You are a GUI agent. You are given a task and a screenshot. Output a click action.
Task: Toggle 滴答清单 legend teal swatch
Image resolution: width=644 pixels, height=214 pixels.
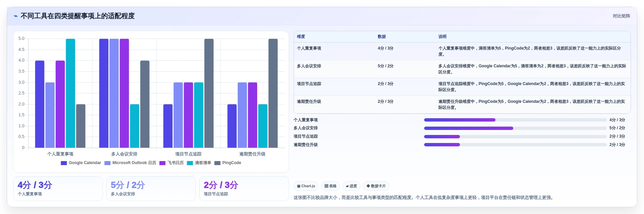click(x=190, y=163)
